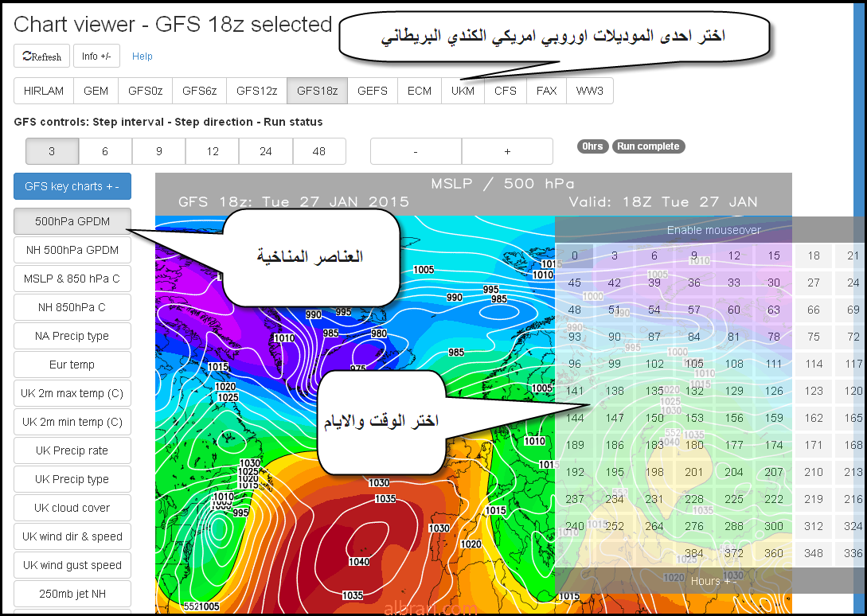Jump to forecast hour 240
Image resolution: width=867 pixels, height=616 pixels.
(x=575, y=526)
